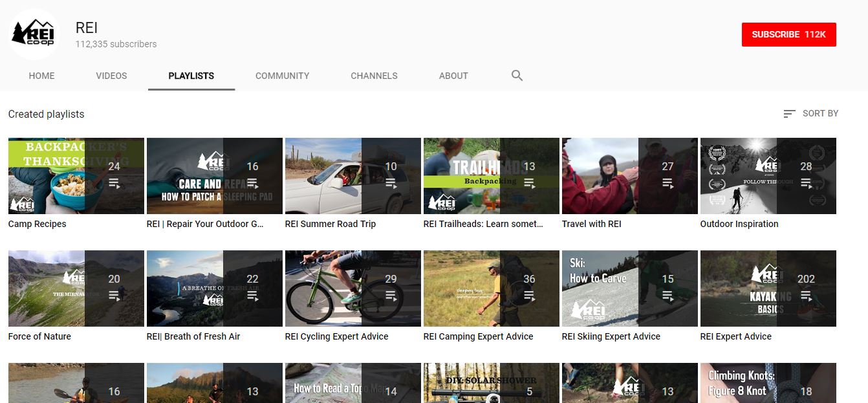Click the white car road trip thumbnail
Image resolution: width=868 pixels, height=403 pixels.
(x=353, y=176)
